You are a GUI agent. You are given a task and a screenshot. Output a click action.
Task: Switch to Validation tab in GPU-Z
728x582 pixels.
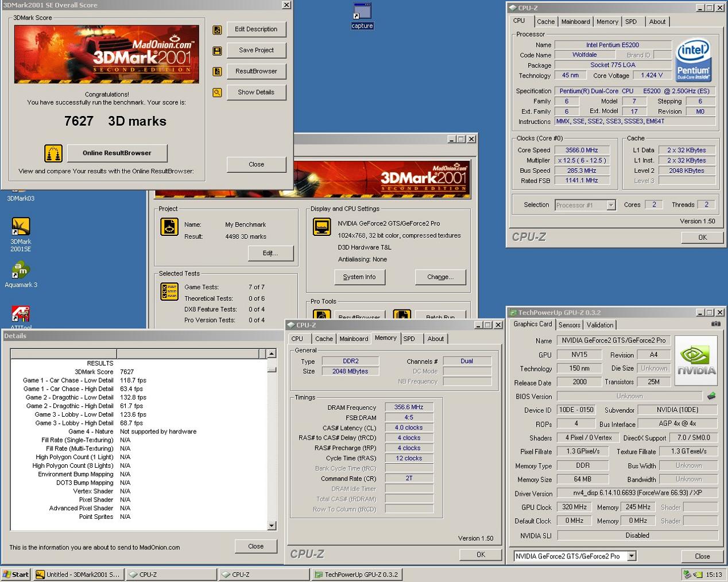[600, 325]
